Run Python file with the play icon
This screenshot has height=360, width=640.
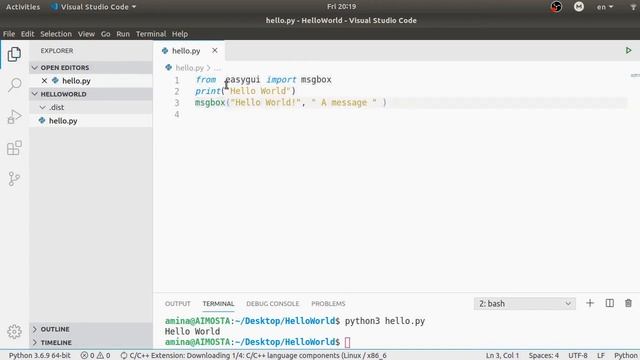tap(628, 51)
